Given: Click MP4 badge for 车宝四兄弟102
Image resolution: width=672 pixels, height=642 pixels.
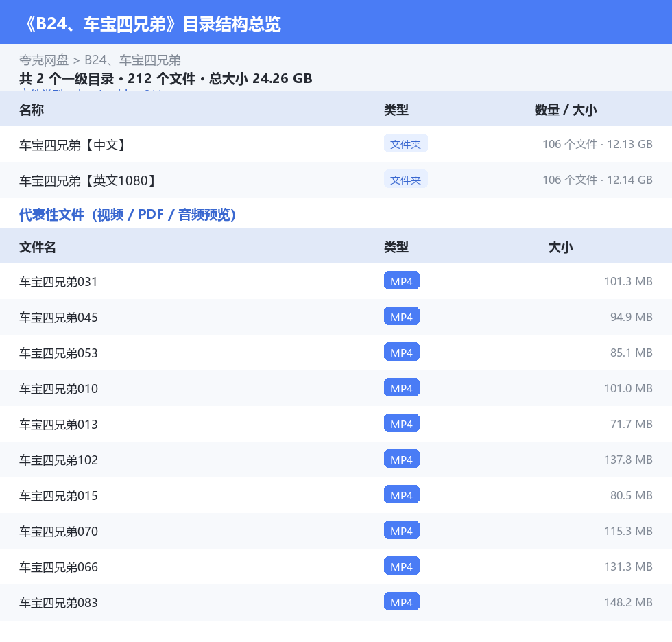Looking at the screenshot, I should tap(402, 459).
